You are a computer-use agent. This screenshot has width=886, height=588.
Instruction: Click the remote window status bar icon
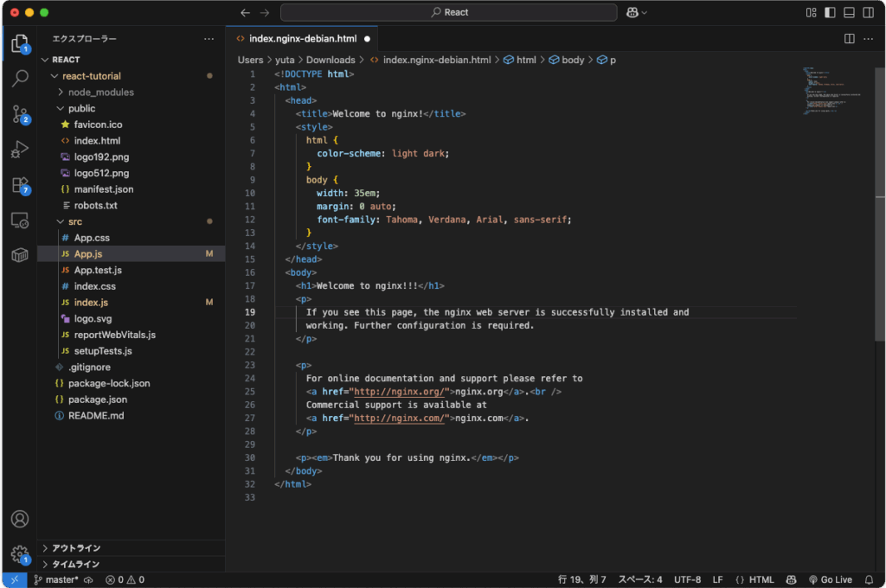(15, 579)
